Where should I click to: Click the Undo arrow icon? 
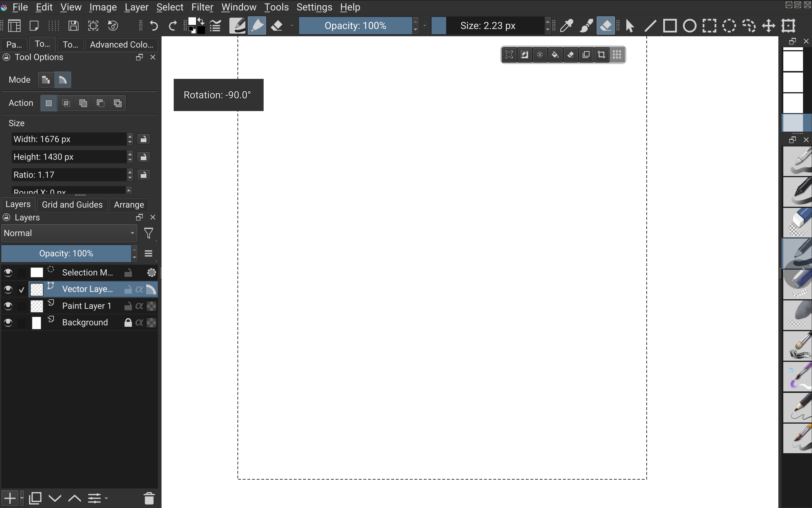[153, 26]
